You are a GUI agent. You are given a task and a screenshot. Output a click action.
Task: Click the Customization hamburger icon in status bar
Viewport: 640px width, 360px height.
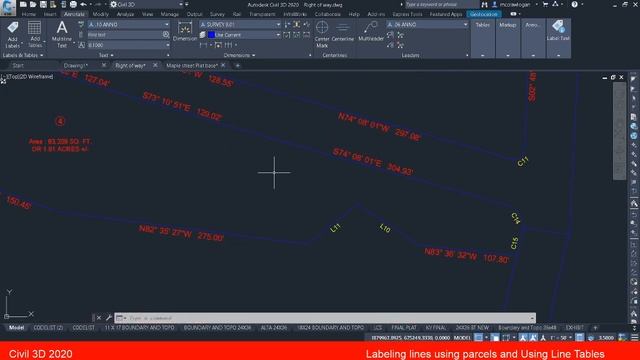tap(634, 338)
